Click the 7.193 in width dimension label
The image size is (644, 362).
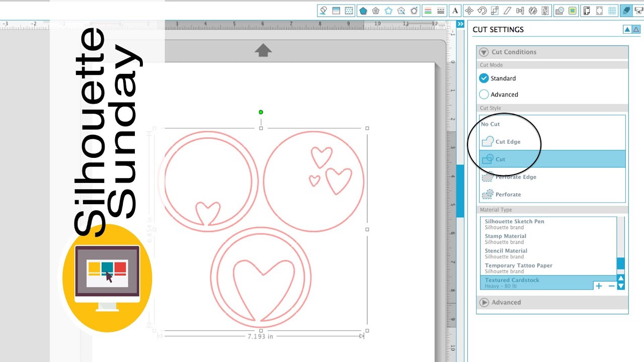tap(261, 336)
